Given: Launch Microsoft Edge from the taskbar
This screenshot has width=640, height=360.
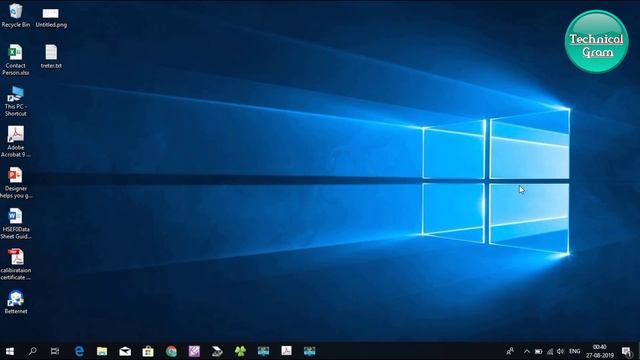Looking at the screenshot, I should 79,351.
